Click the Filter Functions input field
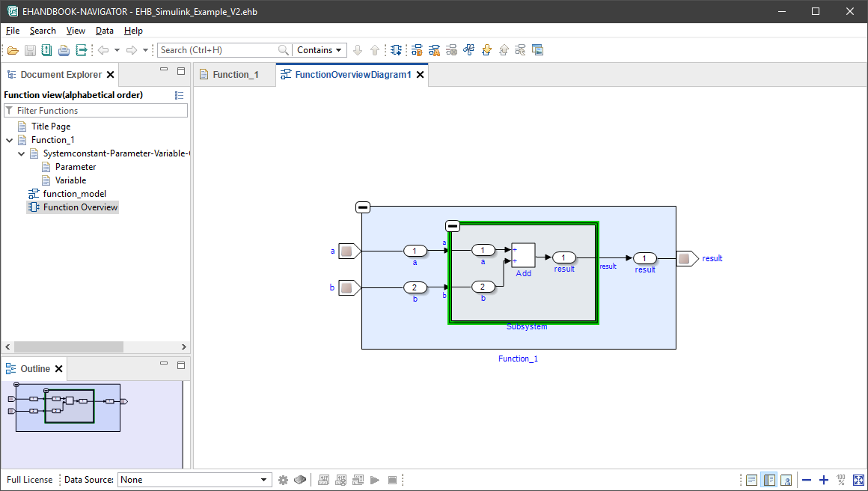The width and height of the screenshot is (868, 491). 101,111
